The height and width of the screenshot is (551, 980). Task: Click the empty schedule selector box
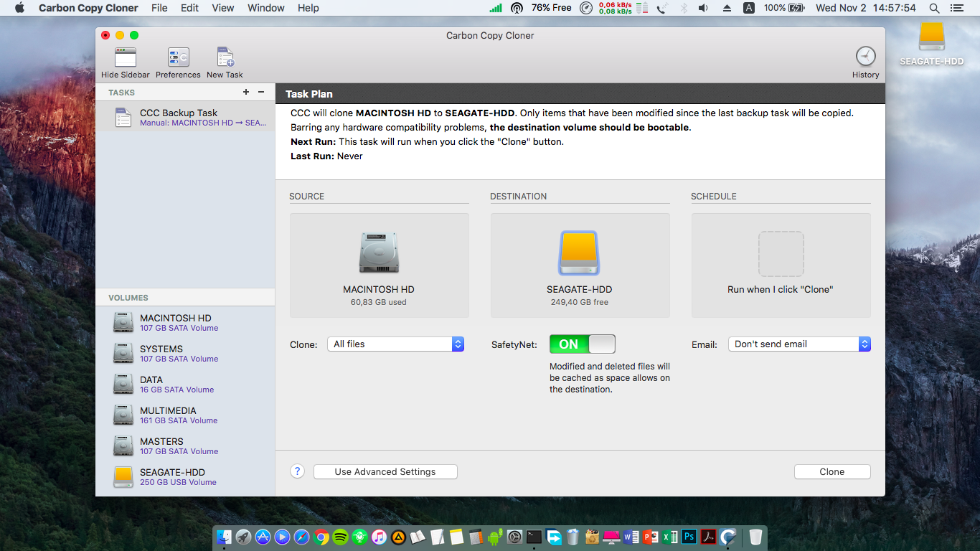click(x=781, y=253)
